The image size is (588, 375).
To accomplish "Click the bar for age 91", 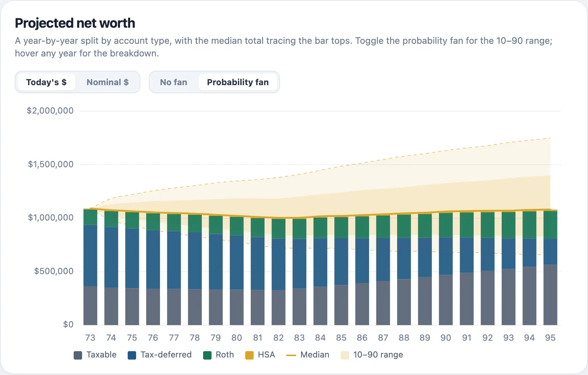I will [x=467, y=268].
